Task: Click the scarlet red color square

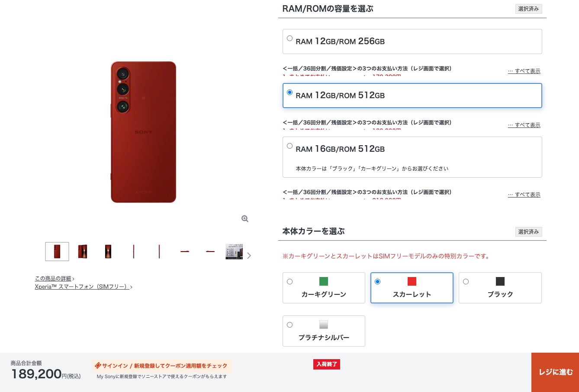Action: coord(412,281)
